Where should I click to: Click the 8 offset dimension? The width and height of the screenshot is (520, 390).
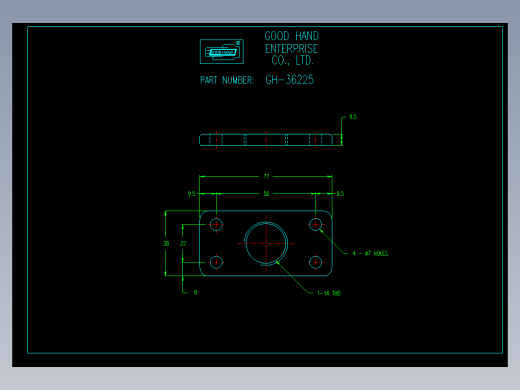pyautogui.click(x=195, y=292)
